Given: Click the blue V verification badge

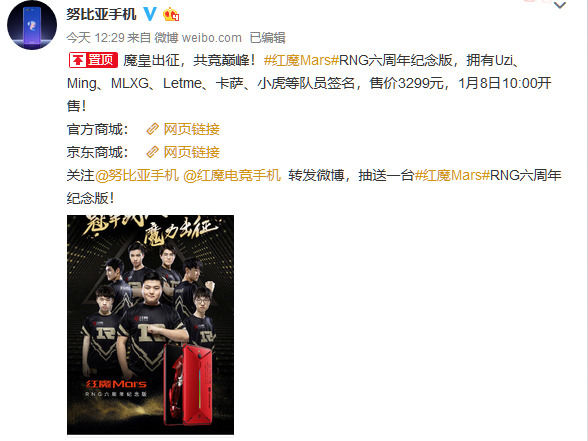Looking at the screenshot, I should [150, 14].
